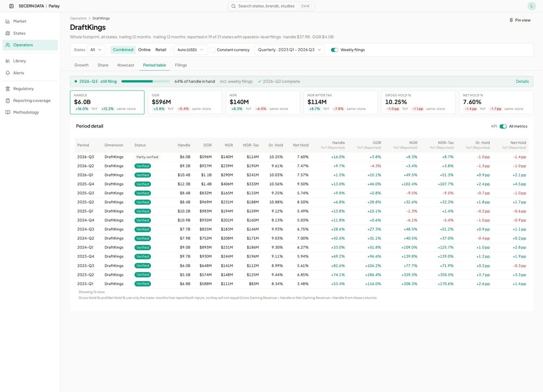This screenshot has width=543, height=392.
Task: Switch to the Filings tab
Action: (181, 65)
